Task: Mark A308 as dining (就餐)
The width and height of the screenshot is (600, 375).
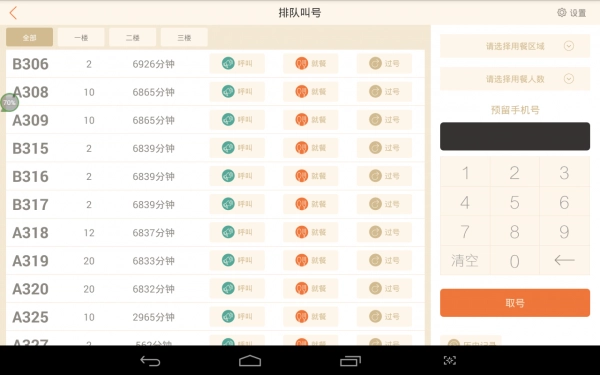Action: pos(310,91)
